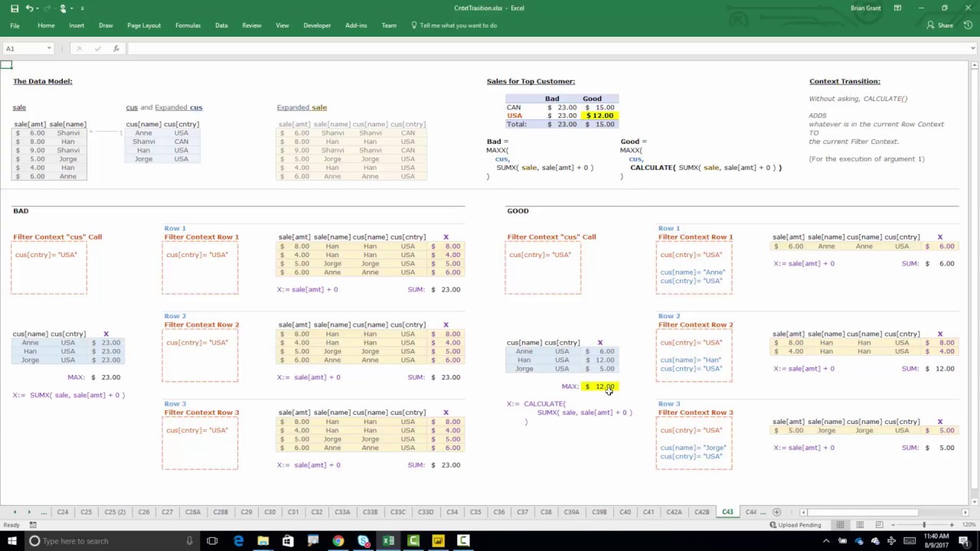Click Tell me what you want to do
The width and height of the screenshot is (980, 551).
pos(454,25)
